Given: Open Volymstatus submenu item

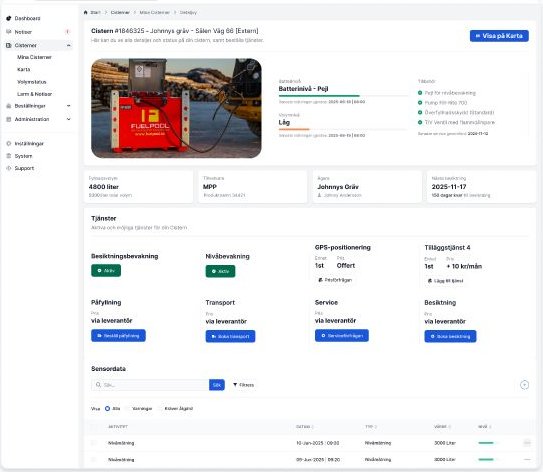Looking at the screenshot, I should tap(32, 82).
